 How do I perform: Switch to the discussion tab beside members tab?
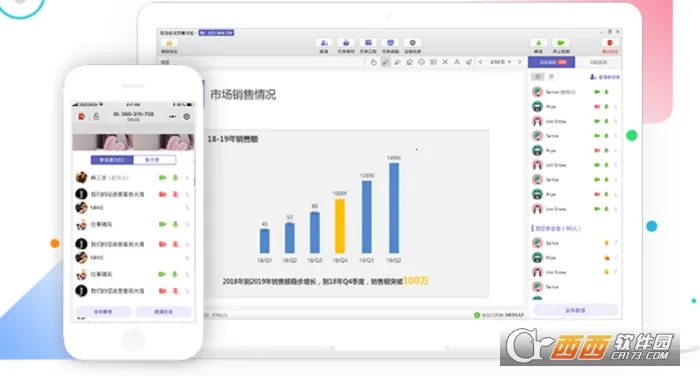pos(598,62)
